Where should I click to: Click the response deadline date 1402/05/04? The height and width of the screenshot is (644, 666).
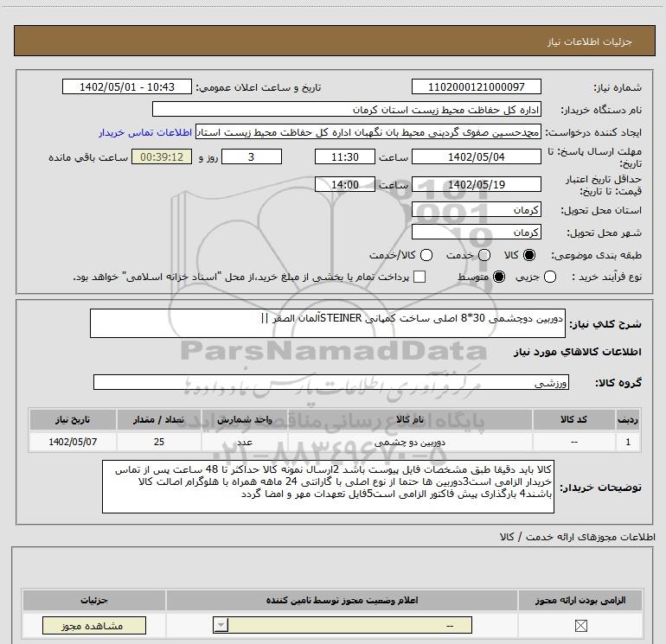pyautogui.click(x=476, y=156)
